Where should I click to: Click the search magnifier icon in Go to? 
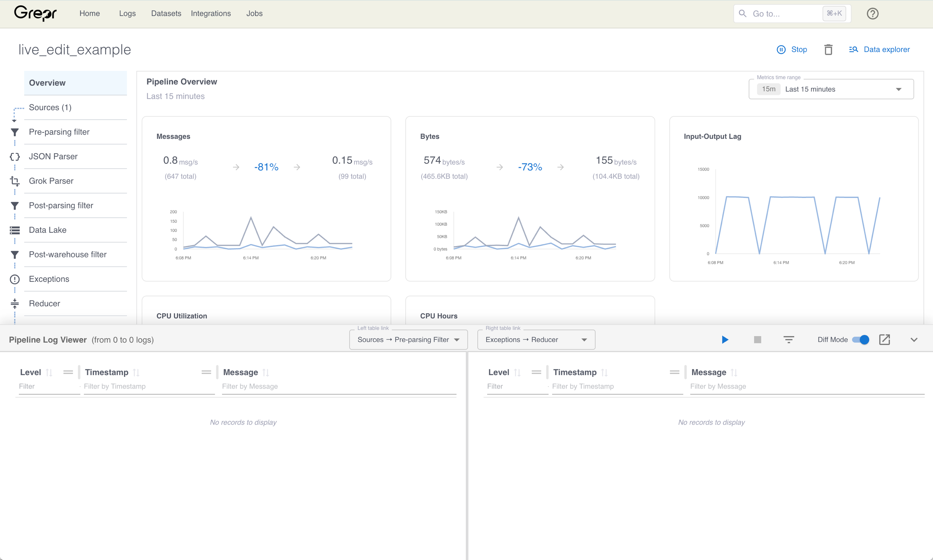point(742,14)
